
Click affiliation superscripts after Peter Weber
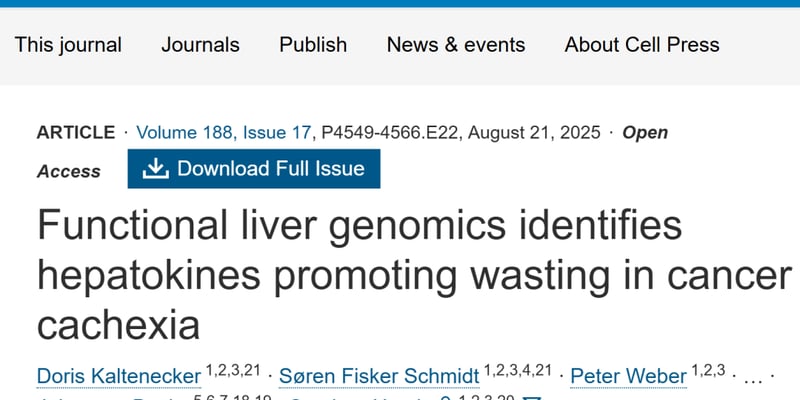click(711, 371)
